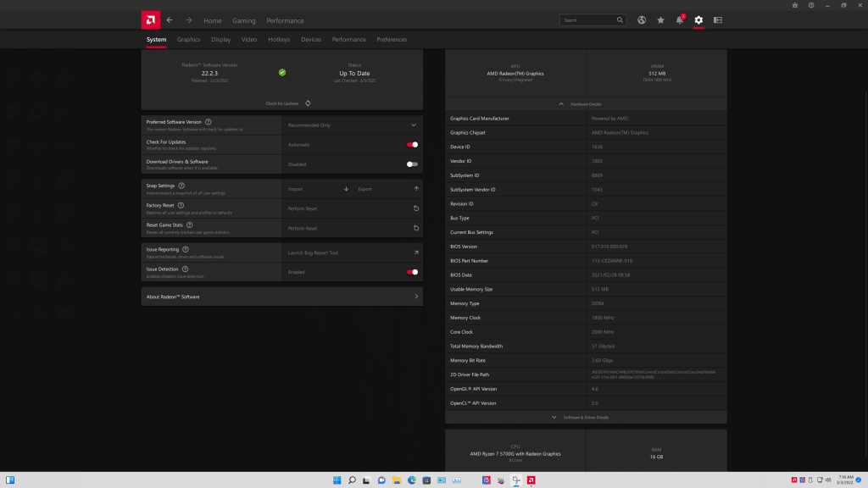Click the Import snapshot down arrow
This screenshot has width=868, height=488.
click(x=346, y=189)
